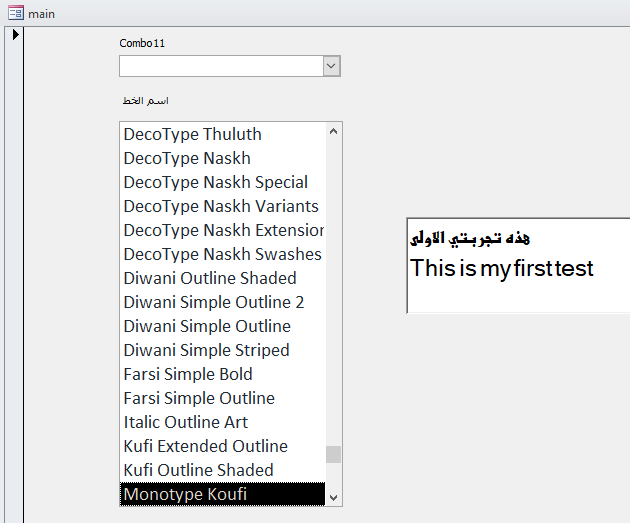Image resolution: width=630 pixels, height=523 pixels.
Task: Click the main form icon
Action: point(16,13)
